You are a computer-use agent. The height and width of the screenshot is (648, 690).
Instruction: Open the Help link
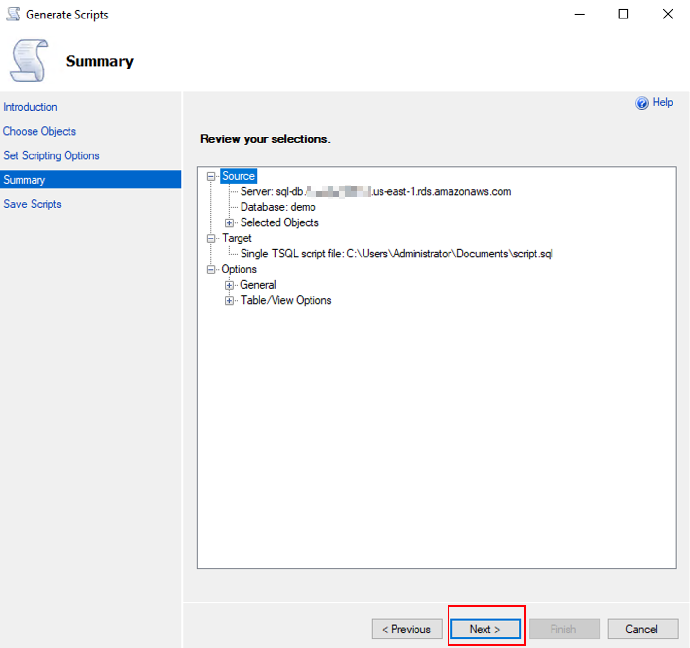click(662, 103)
